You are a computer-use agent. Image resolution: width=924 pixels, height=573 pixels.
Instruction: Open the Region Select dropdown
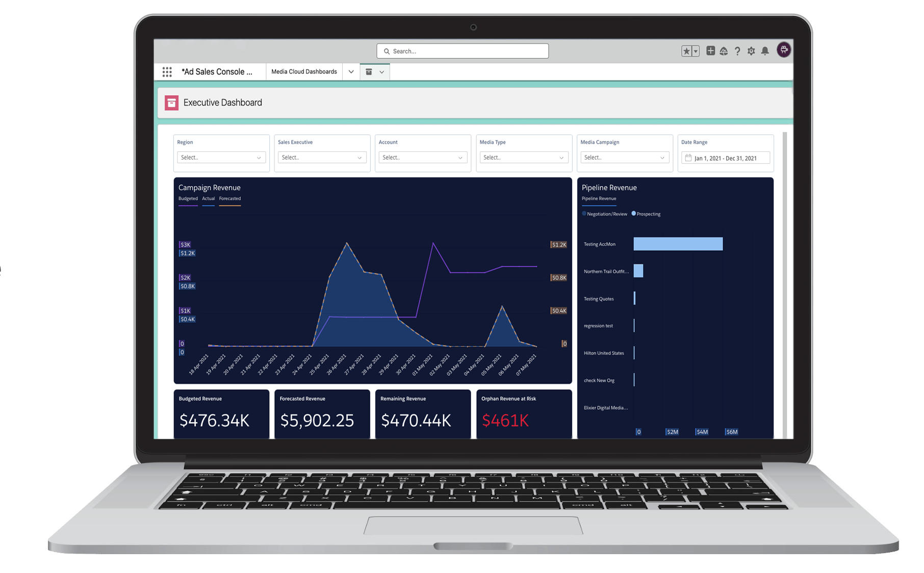point(221,158)
